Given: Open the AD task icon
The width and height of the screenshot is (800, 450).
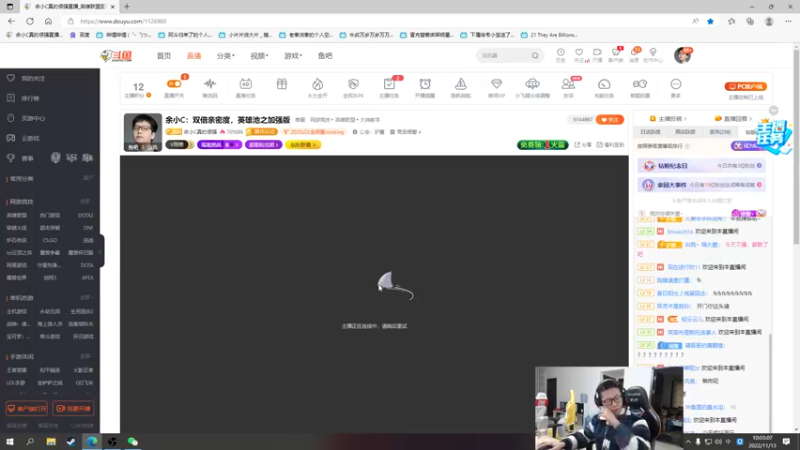Looking at the screenshot, I should tap(245, 84).
